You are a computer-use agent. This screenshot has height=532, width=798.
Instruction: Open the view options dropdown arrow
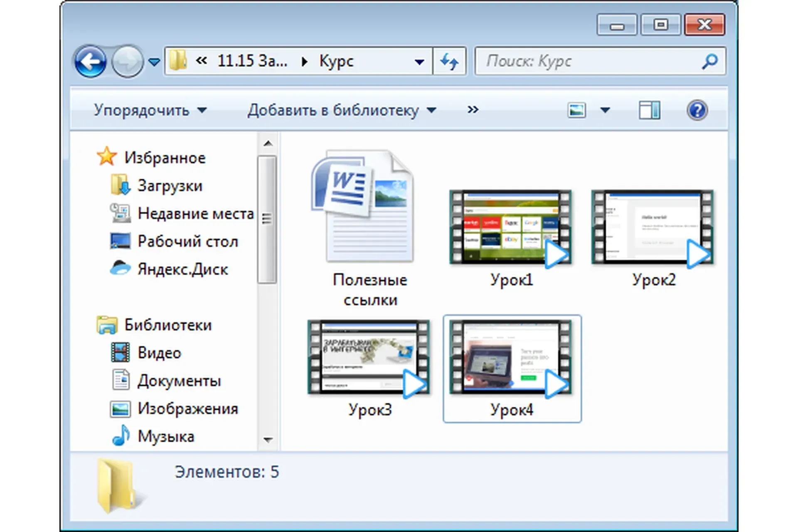tap(605, 110)
